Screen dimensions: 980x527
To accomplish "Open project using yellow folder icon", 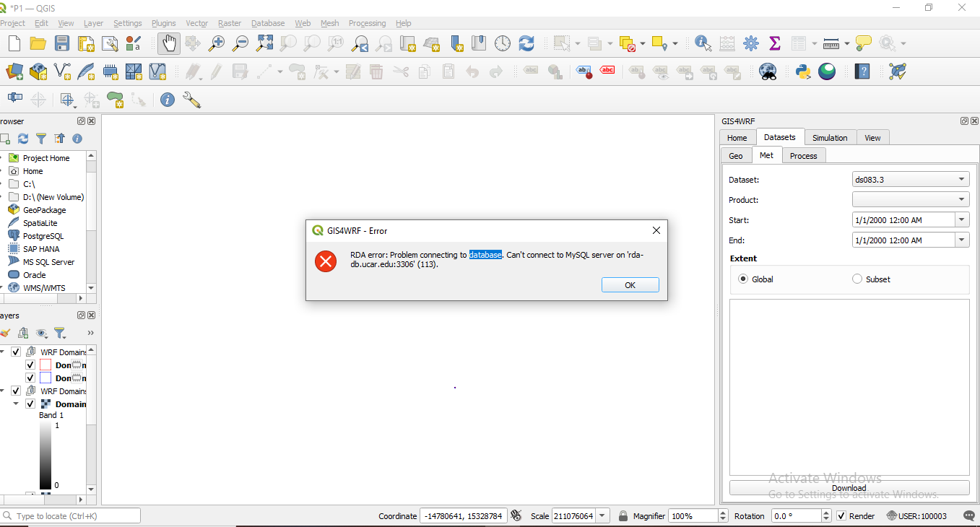I will (x=38, y=43).
